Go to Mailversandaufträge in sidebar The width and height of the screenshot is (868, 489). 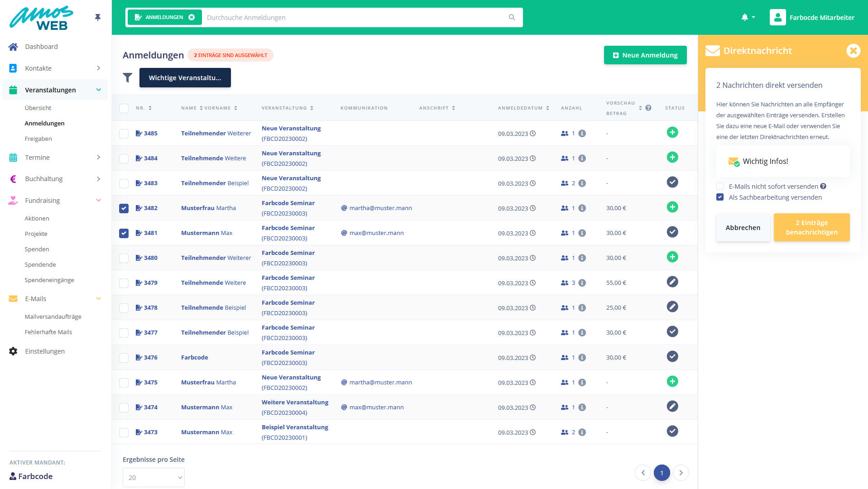53,317
